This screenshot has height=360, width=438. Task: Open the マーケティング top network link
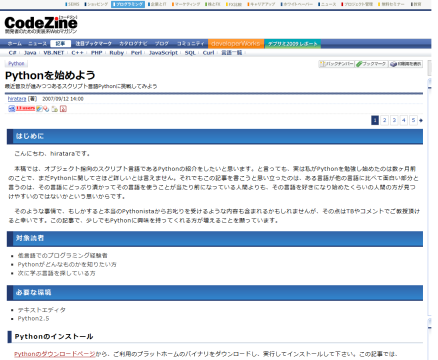tap(186, 4)
